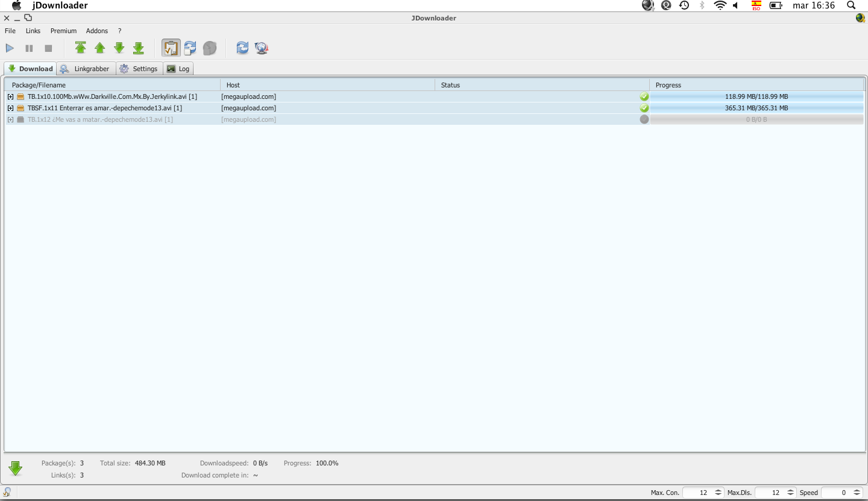Adjust the Speed stepper arrows
Screen dimensions: 868x501
[857, 493]
